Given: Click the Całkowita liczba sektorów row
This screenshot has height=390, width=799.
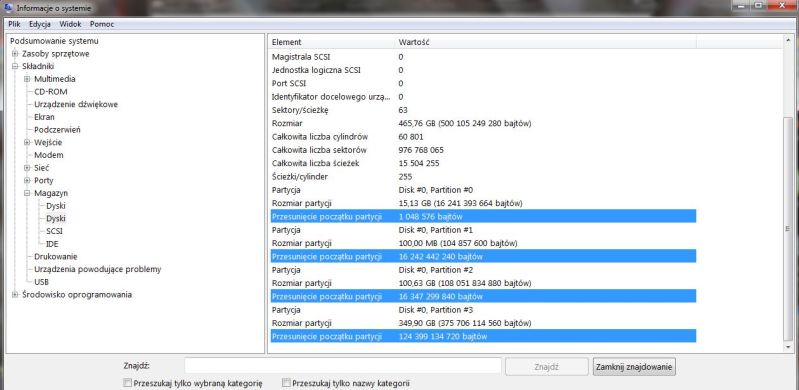Looking at the screenshot, I should (483, 150).
